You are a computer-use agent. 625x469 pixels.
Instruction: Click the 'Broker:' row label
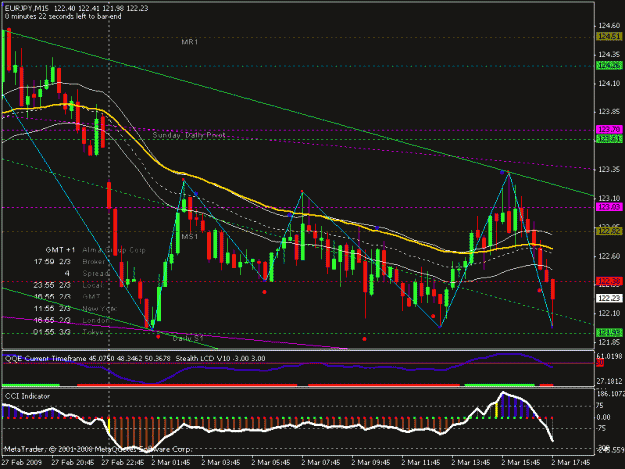[94, 262]
